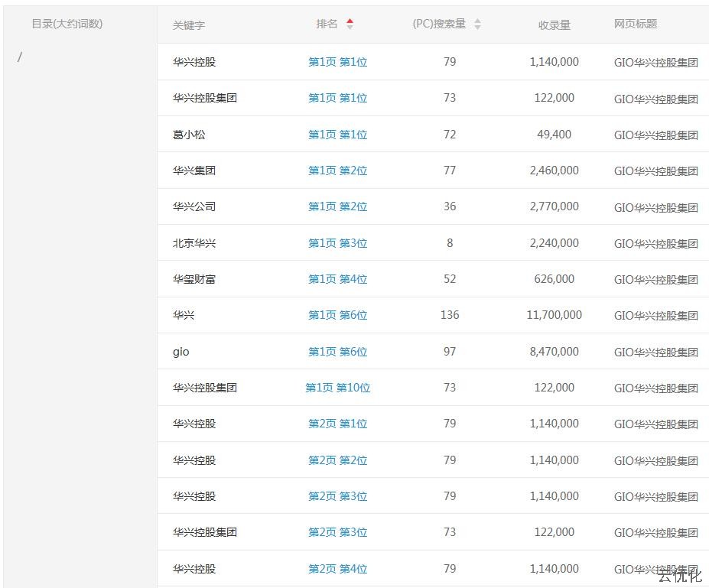Sort using the (PC)搜索量 sort arrows
Image resolution: width=709 pixels, height=588 pixels.
pyautogui.click(x=477, y=24)
